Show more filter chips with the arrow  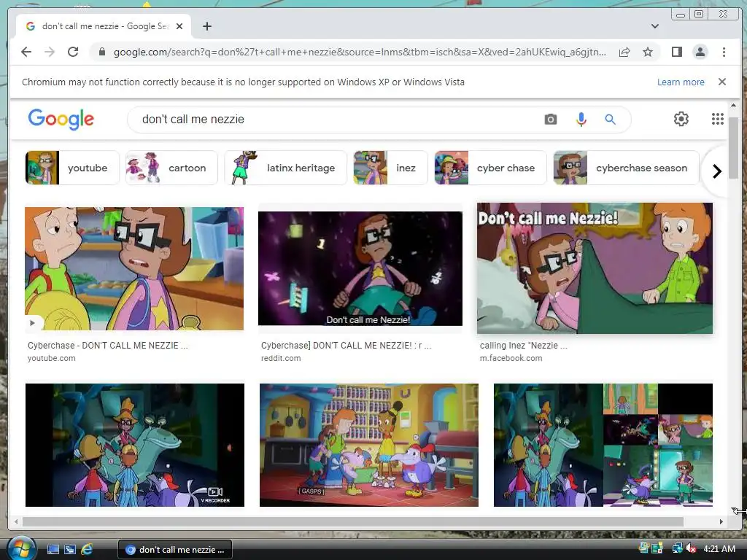pyautogui.click(x=716, y=171)
